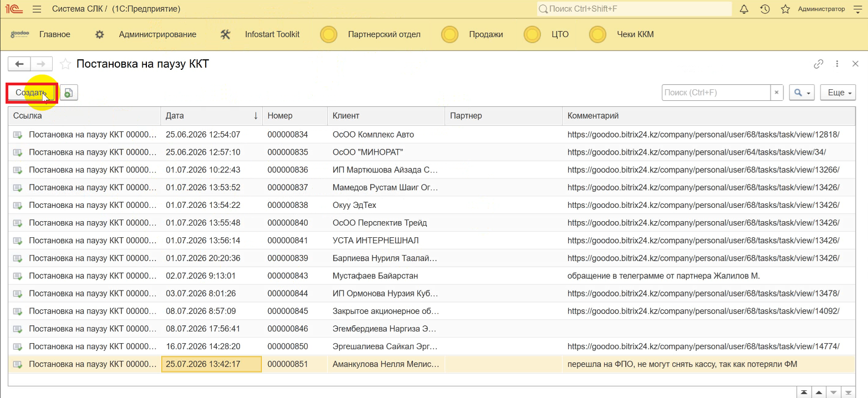868x398 pixels.
Task: Select date 01.07.2026 20:20:36
Action: [203, 258]
